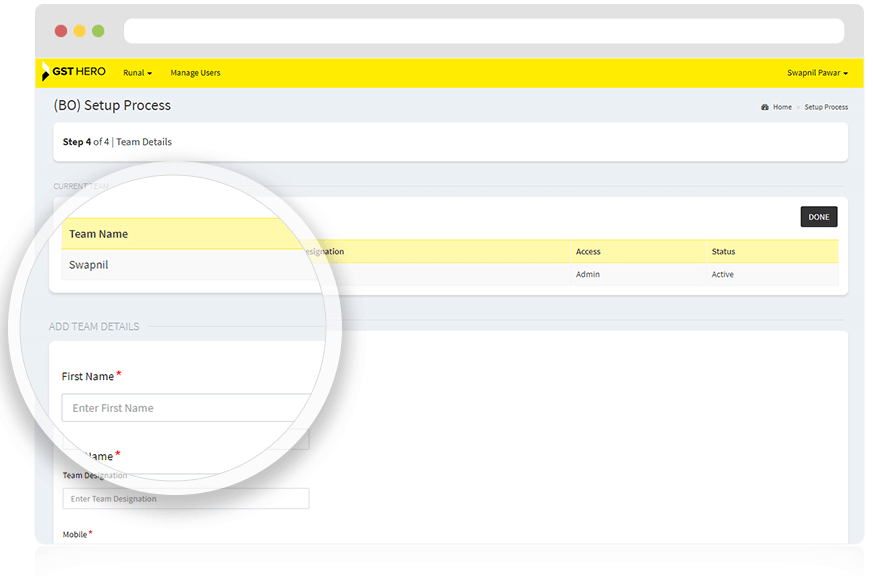
Task: Click the Mobile field label
Action: (75, 534)
